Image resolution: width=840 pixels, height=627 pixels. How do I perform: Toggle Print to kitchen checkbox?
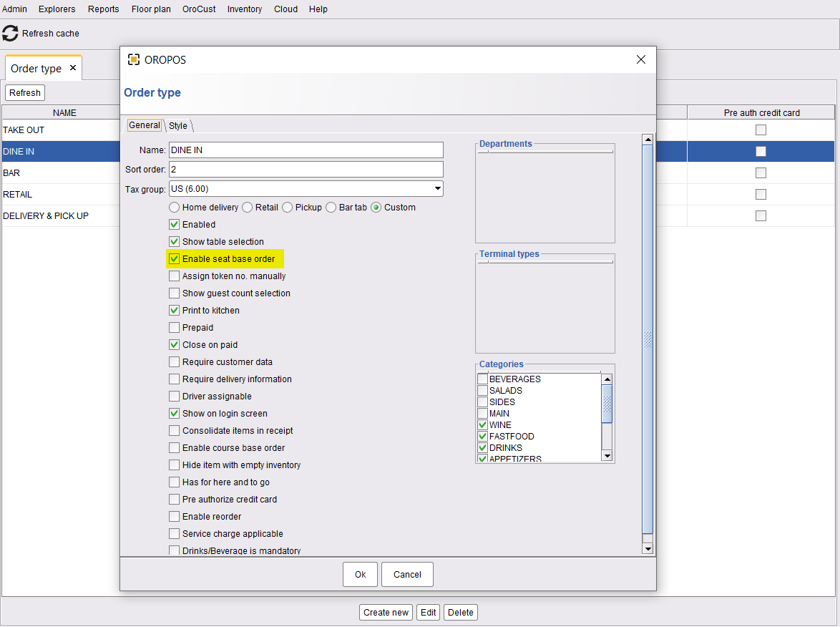click(x=174, y=311)
